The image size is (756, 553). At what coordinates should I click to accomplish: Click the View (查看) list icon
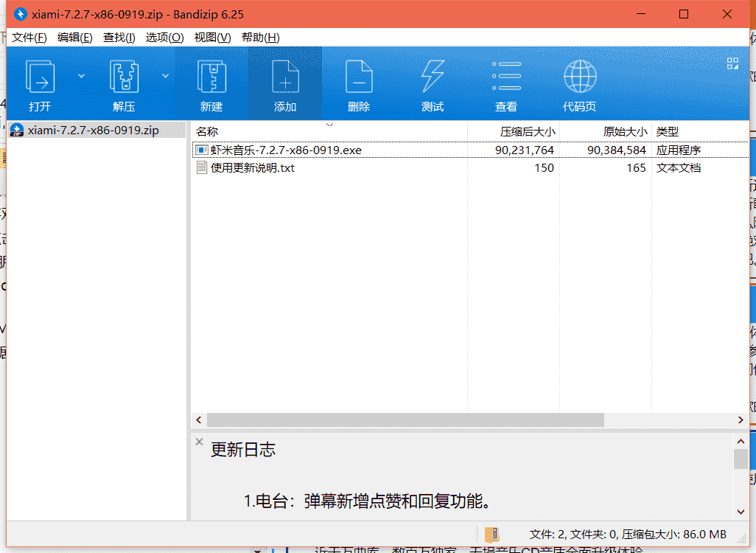point(506,76)
